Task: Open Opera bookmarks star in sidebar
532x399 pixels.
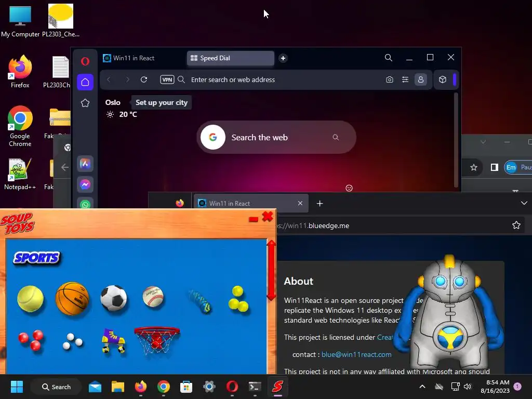Action: pos(85,103)
